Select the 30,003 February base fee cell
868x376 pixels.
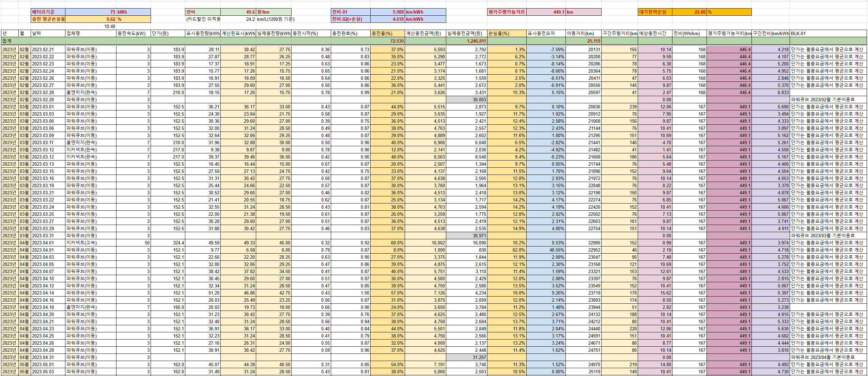tap(466, 100)
